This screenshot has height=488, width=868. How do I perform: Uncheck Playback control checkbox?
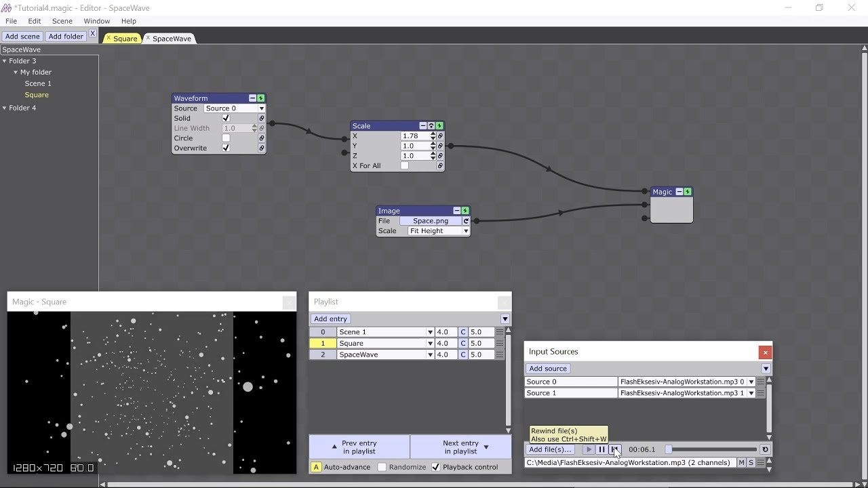(x=436, y=467)
